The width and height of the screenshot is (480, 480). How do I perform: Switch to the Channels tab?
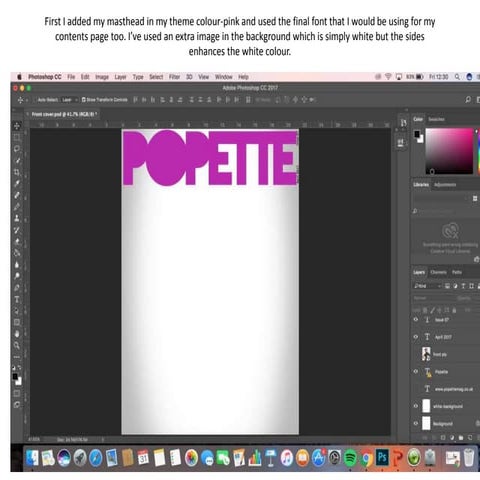438,272
